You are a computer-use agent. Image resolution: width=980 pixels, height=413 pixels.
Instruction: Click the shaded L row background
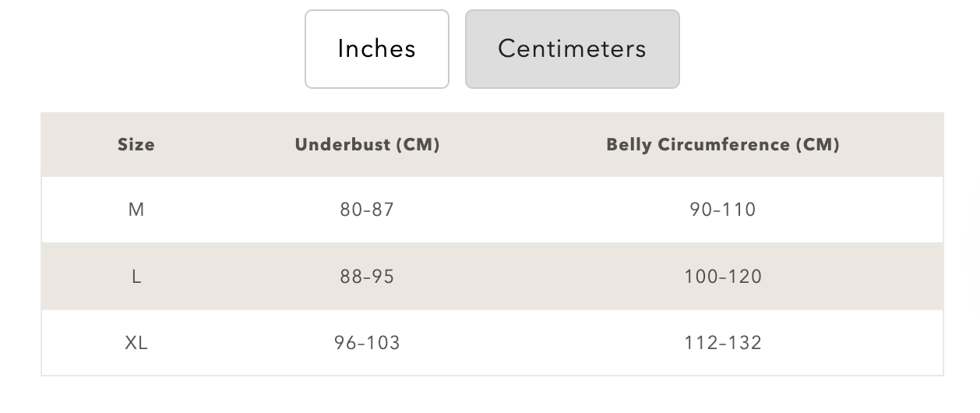[492, 277]
